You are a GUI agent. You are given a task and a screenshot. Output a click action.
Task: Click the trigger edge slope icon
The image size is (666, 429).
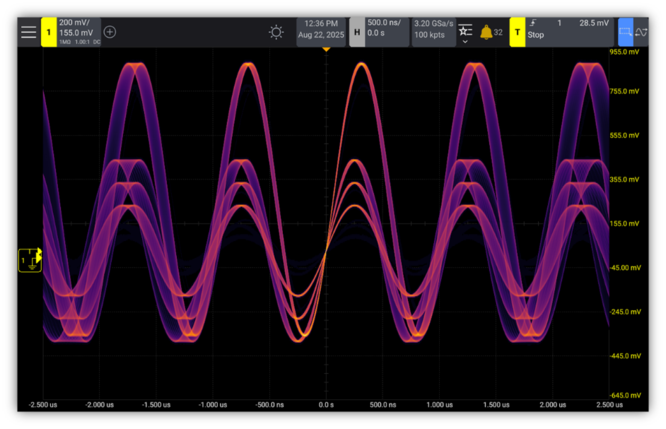(x=531, y=22)
